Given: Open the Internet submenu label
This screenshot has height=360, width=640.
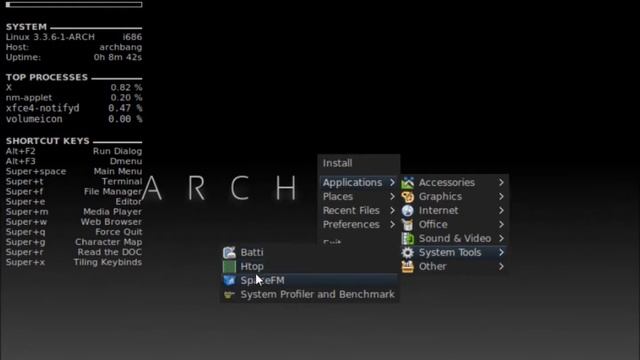Looking at the screenshot, I should [x=438, y=211].
